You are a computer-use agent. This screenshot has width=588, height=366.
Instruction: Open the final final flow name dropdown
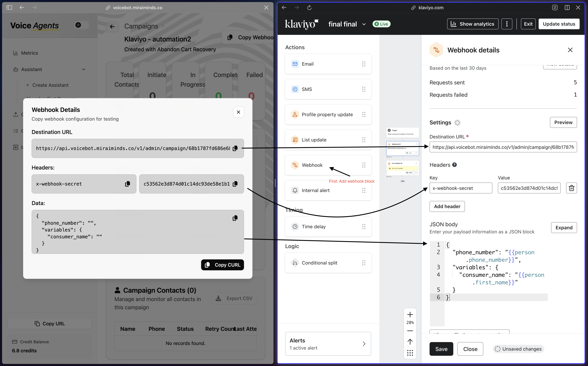click(x=364, y=24)
